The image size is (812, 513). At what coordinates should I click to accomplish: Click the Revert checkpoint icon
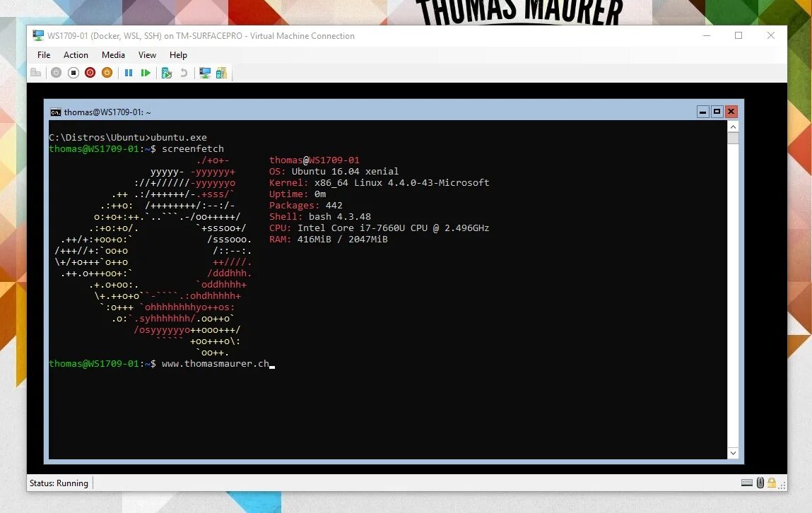click(x=183, y=73)
